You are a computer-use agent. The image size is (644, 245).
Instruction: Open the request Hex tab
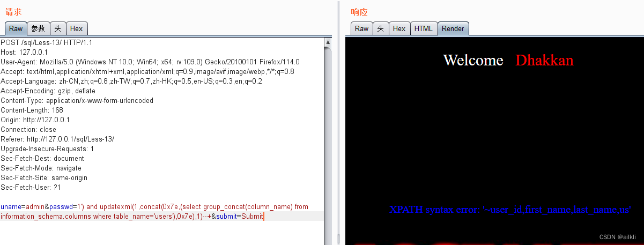(x=76, y=28)
